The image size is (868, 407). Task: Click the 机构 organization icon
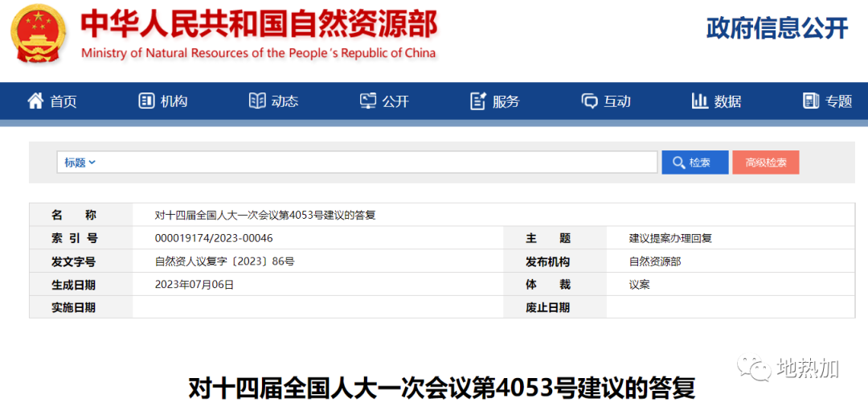[146, 101]
